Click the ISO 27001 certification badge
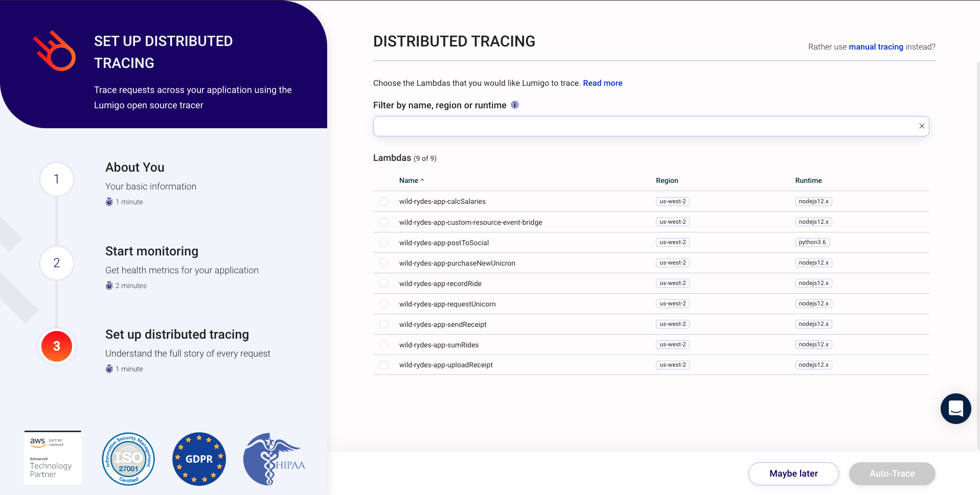This screenshot has height=495, width=980. click(128, 459)
